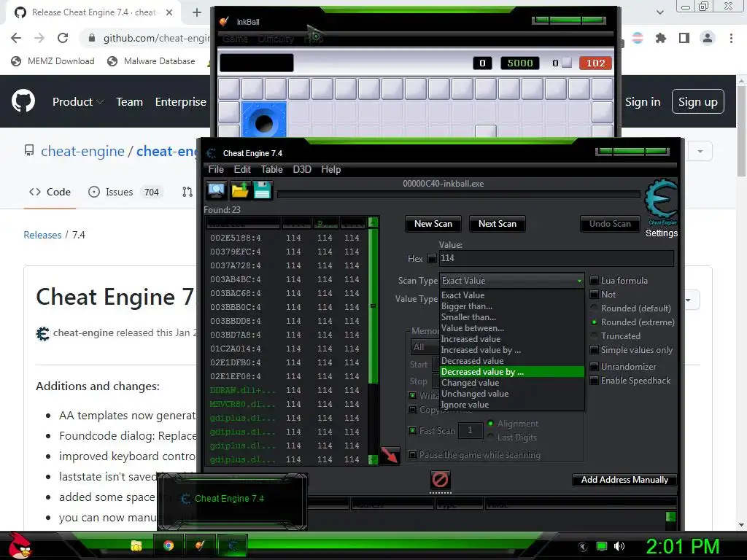This screenshot has height=560, width=747.
Task: Open cheat table folder icon
Action: (239, 190)
